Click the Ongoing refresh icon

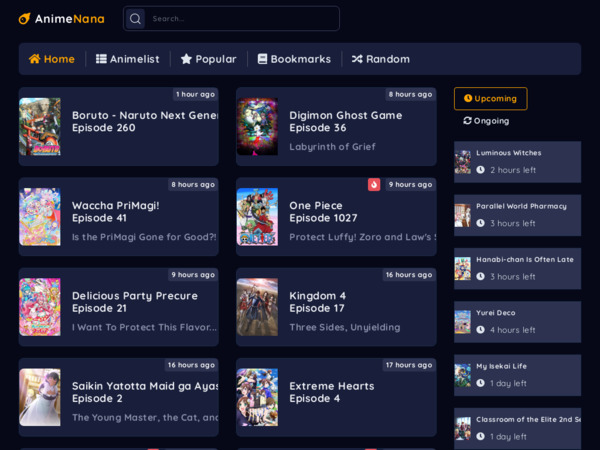click(x=467, y=121)
